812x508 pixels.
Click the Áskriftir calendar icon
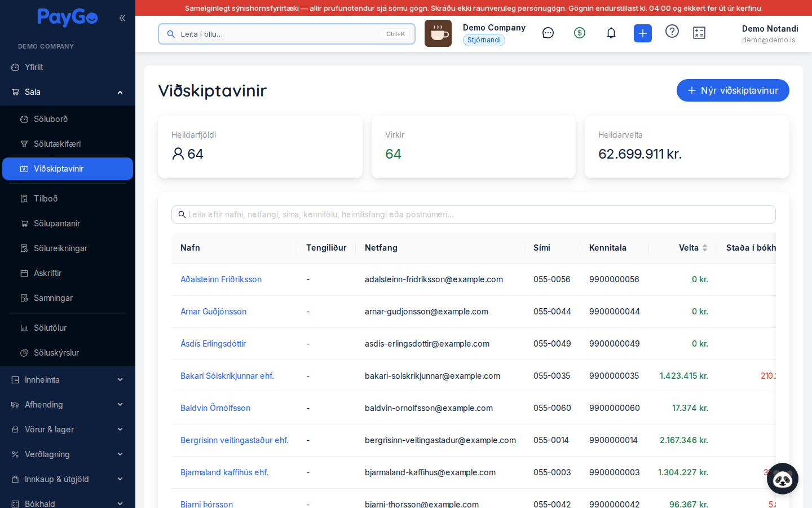point(24,273)
